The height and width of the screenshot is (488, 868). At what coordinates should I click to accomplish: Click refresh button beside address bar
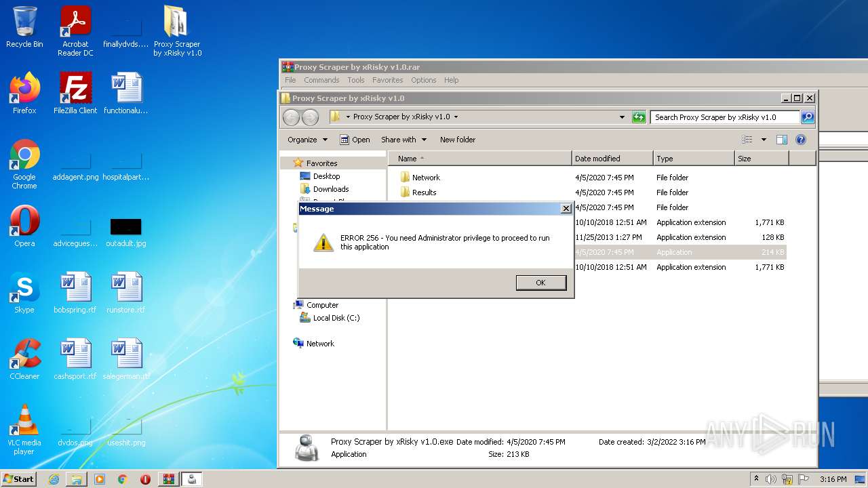pyautogui.click(x=639, y=117)
